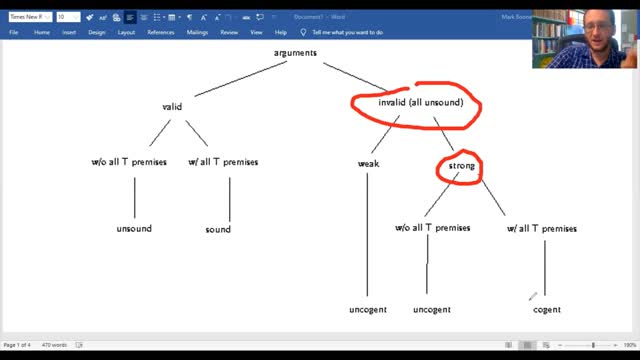
Task: Click the 'valid' node text
Action: pos(172,107)
